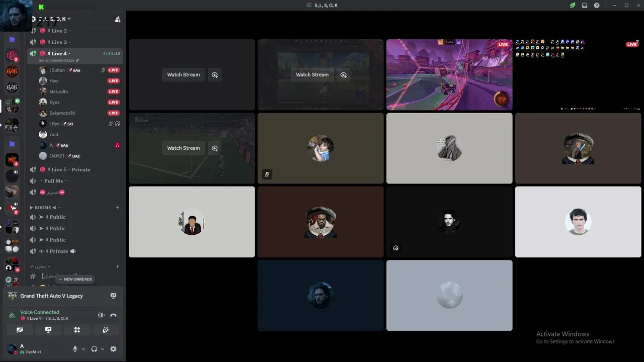The image size is (644, 362).
Task: Open own user profile avatar at the bottom
Action: (x=12, y=349)
